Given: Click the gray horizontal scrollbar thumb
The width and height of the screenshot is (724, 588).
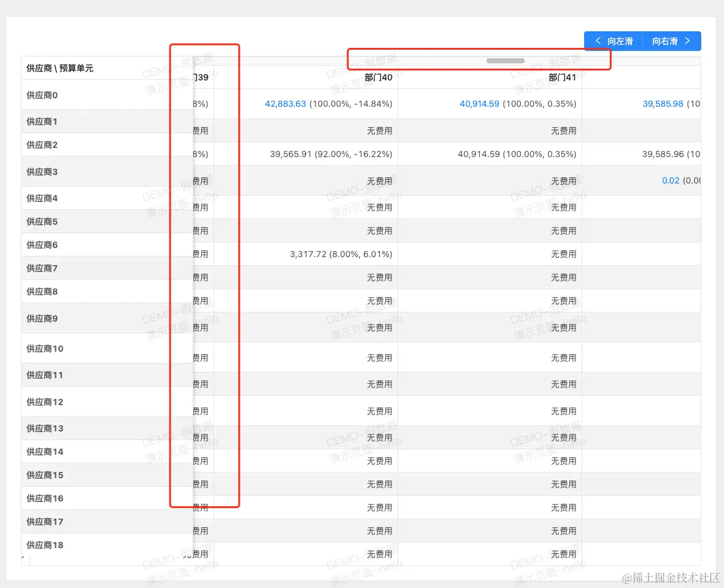Looking at the screenshot, I should 505,61.
